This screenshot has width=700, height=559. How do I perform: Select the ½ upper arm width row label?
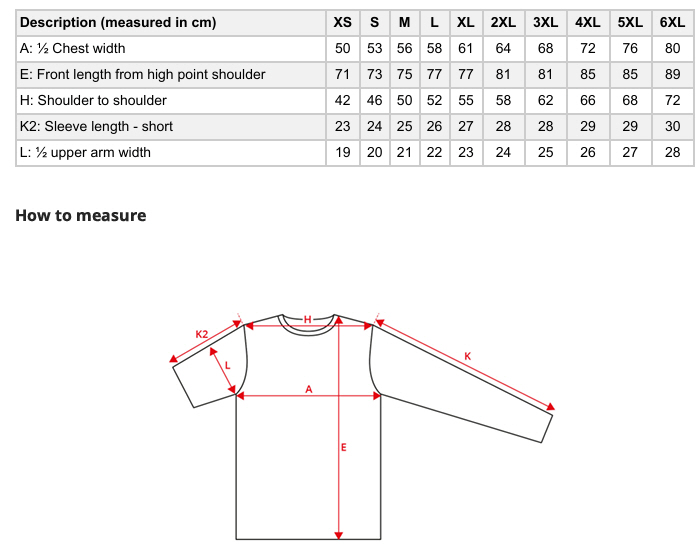(85, 152)
